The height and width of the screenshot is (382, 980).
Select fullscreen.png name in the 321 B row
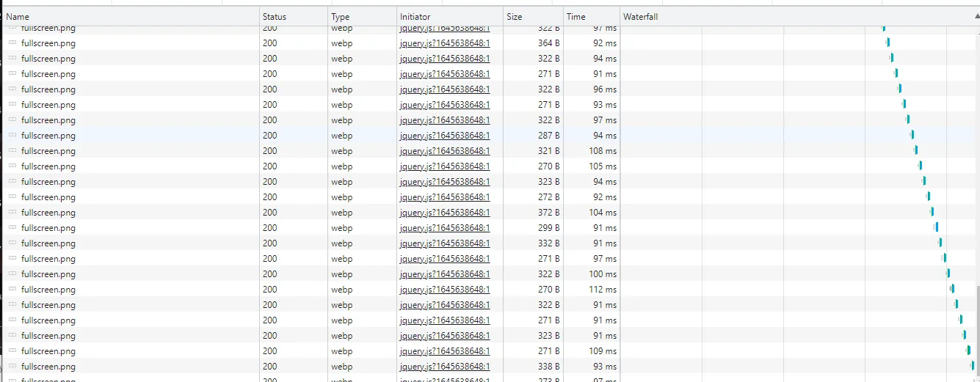pos(48,151)
